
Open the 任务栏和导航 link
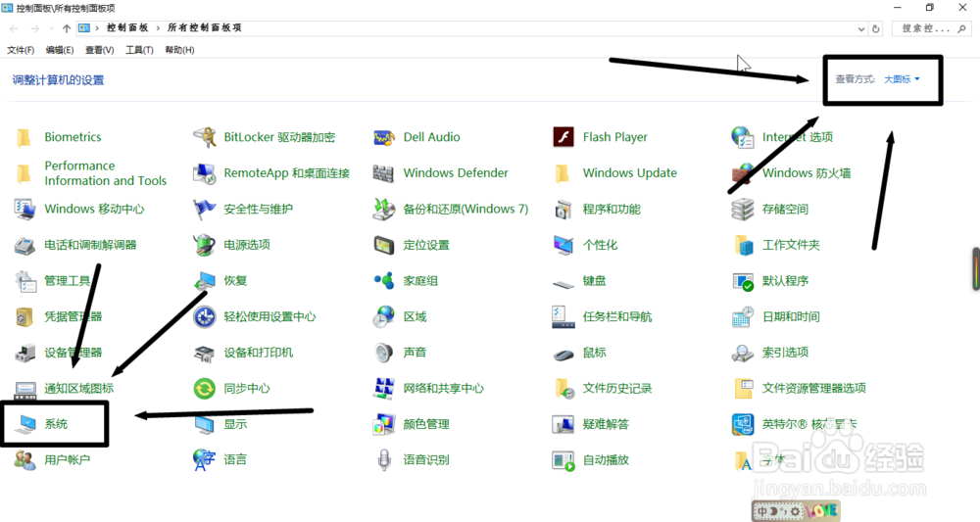[x=616, y=316]
